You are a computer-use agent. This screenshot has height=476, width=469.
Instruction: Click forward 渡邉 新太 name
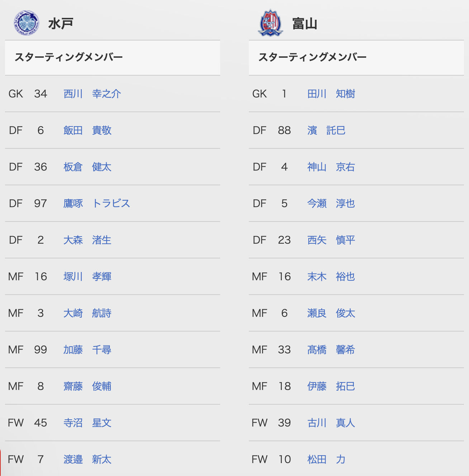coord(87,460)
